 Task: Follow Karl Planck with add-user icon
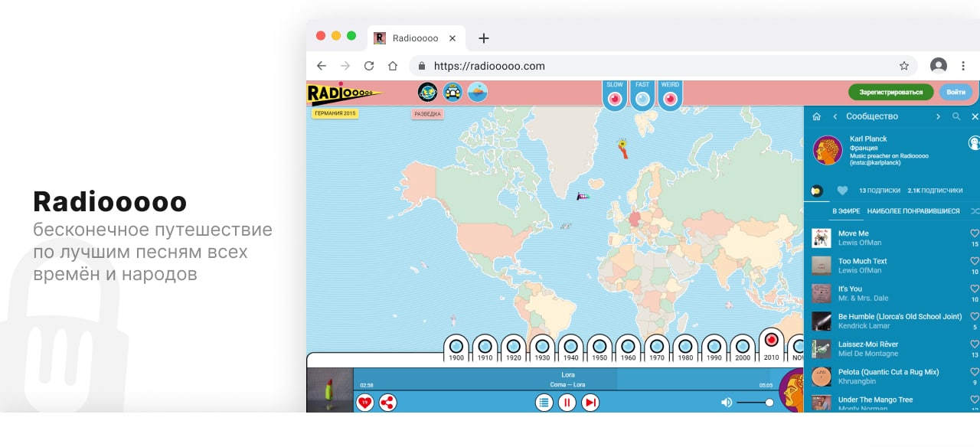coord(974,142)
